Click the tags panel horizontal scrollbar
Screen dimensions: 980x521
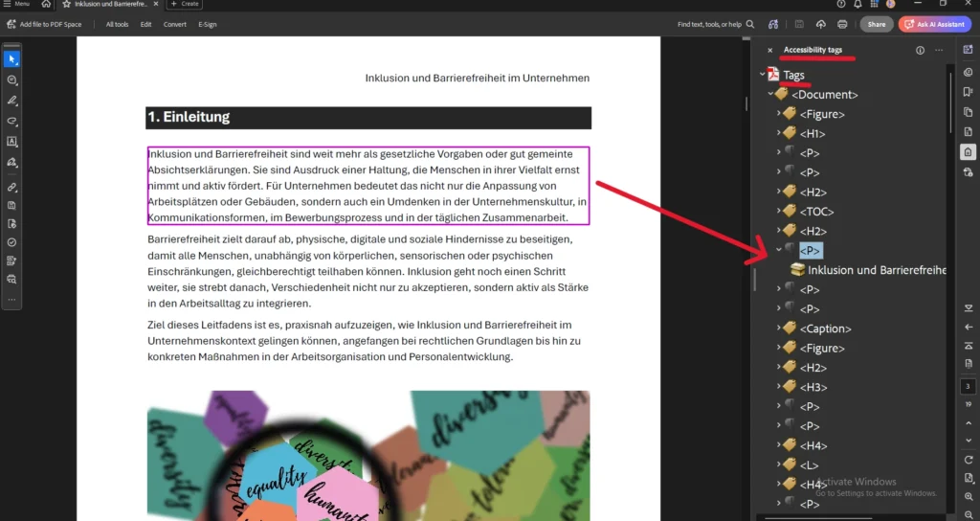click(817, 518)
